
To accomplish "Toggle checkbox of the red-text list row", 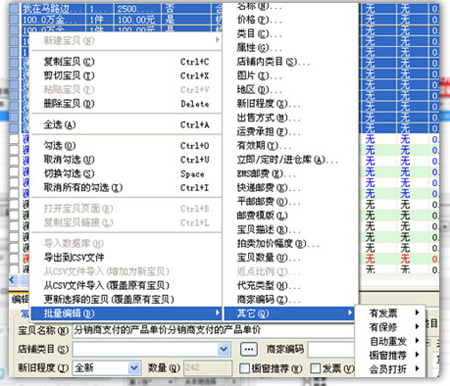I will pos(14,258).
